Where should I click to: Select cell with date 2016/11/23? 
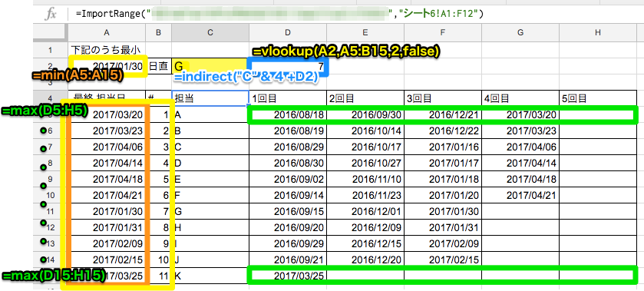(365, 195)
